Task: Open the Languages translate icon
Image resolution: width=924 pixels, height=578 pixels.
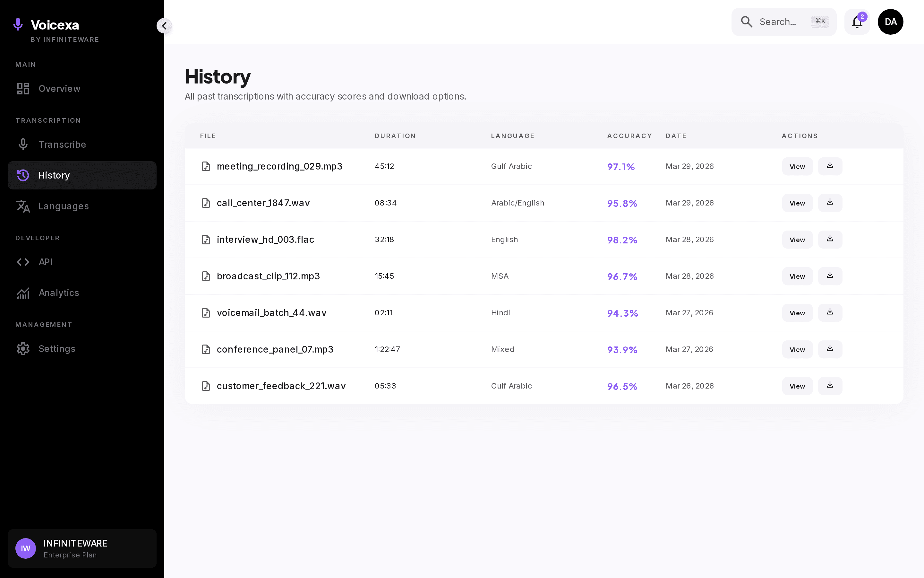Action: coord(23,206)
